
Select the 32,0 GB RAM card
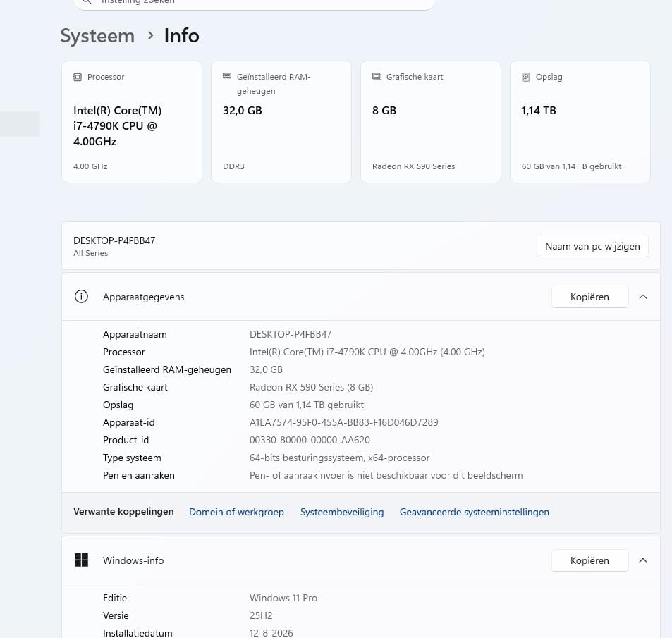tap(281, 122)
